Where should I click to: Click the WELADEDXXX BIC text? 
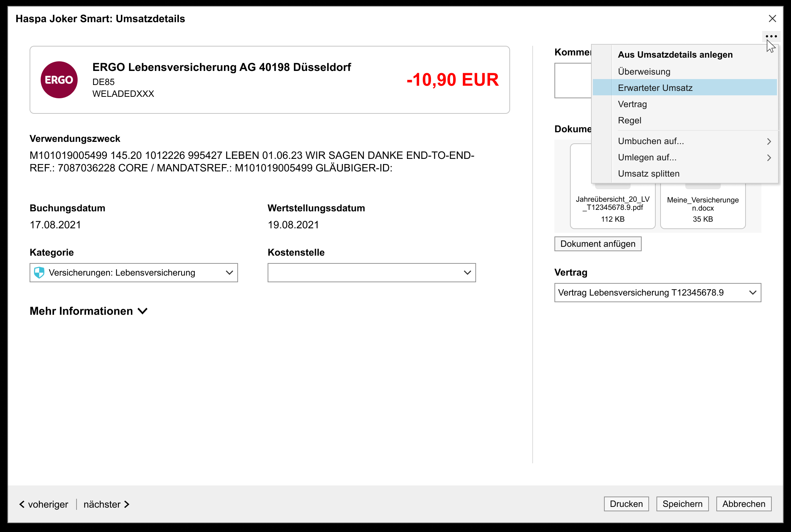coord(123,94)
